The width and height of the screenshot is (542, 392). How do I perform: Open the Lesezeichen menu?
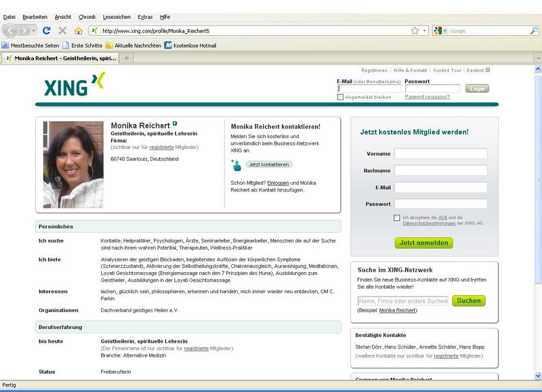[117, 16]
